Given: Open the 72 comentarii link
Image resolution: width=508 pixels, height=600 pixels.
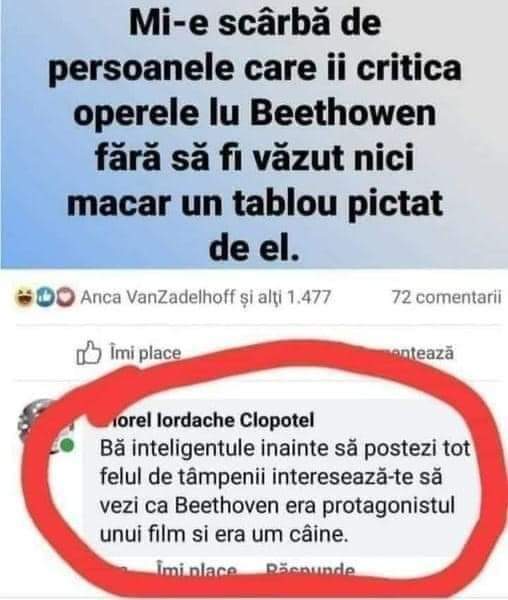Looking at the screenshot, I should [x=446, y=297].
